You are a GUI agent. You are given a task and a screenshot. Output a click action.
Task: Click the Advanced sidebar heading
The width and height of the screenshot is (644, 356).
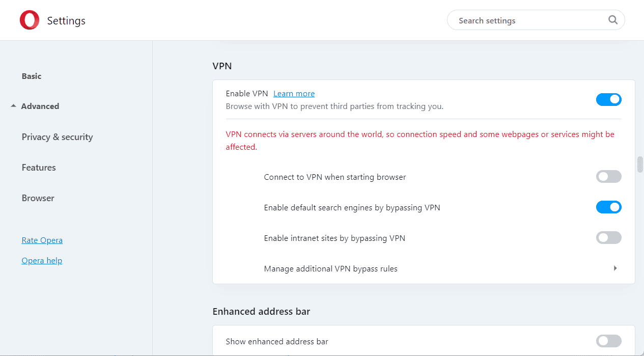pyautogui.click(x=40, y=106)
